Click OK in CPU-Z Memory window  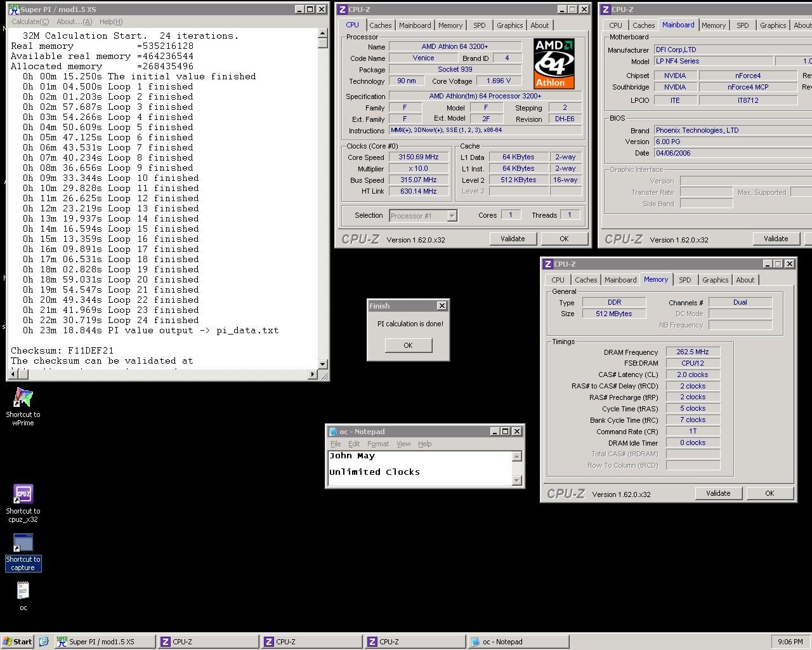[x=769, y=493]
